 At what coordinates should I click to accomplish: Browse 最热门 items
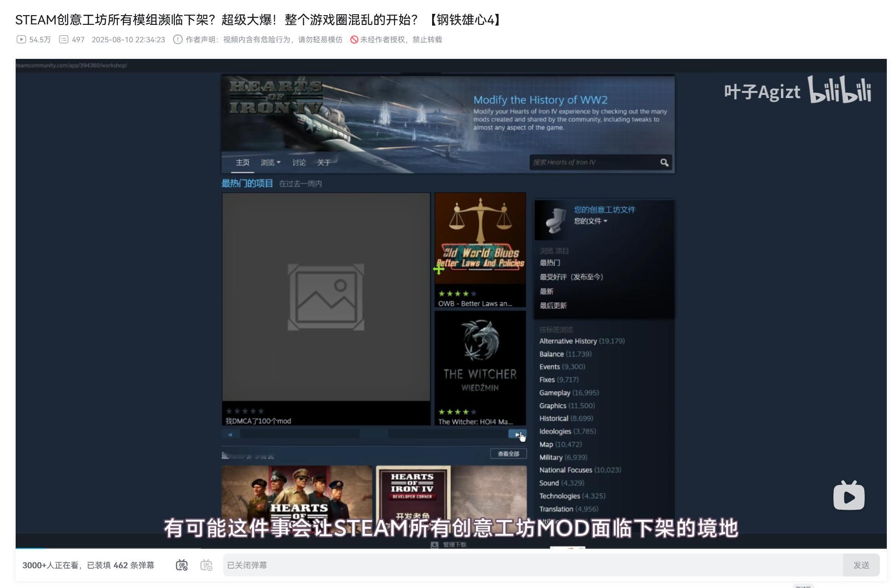click(x=550, y=263)
